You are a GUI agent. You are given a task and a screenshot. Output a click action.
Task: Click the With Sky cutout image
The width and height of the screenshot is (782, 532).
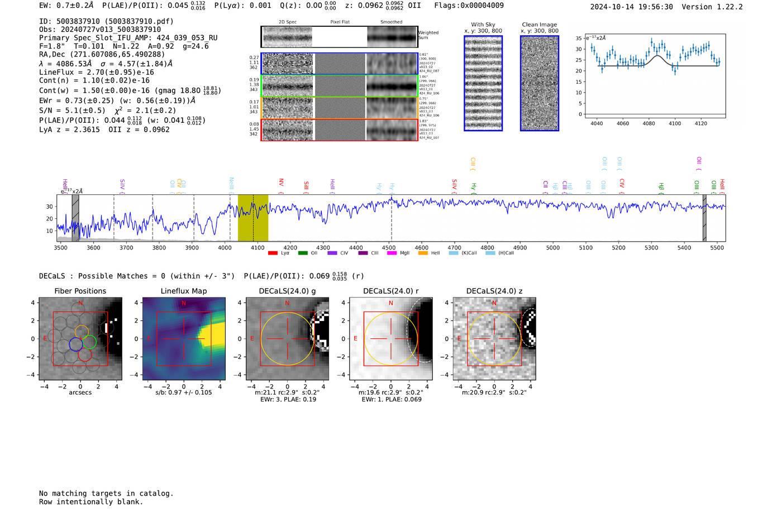point(483,83)
